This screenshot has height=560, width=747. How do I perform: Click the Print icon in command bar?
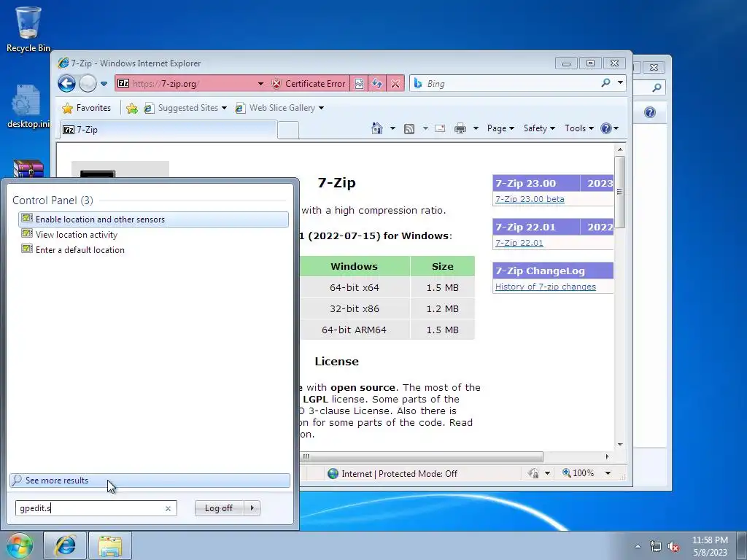click(460, 128)
